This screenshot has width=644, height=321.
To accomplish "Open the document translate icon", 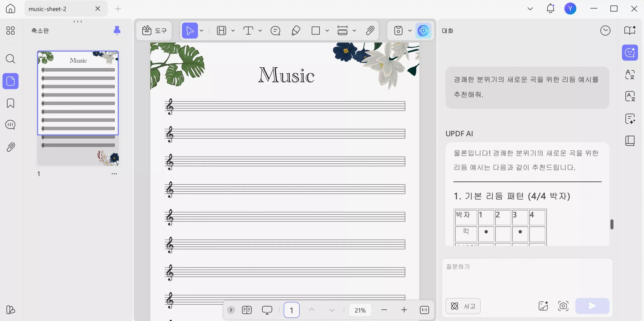I will [x=630, y=96].
